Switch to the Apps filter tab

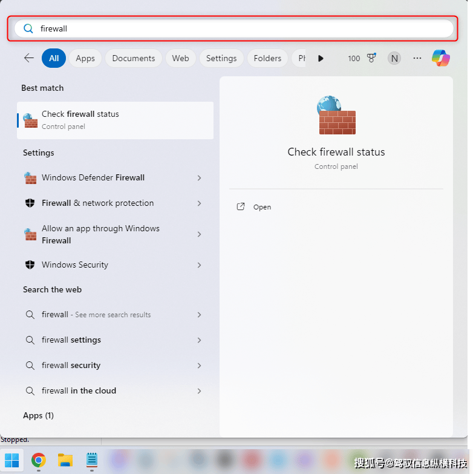tap(85, 58)
